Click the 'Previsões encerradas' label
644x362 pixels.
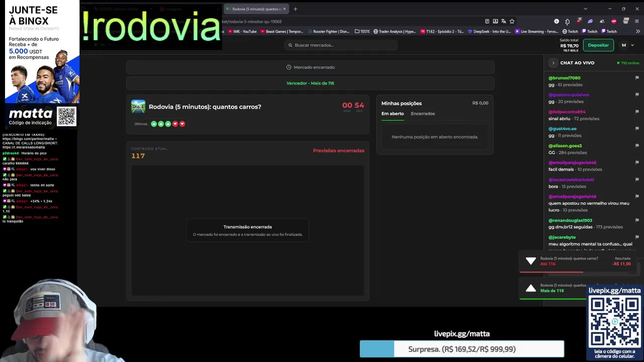tap(339, 150)
